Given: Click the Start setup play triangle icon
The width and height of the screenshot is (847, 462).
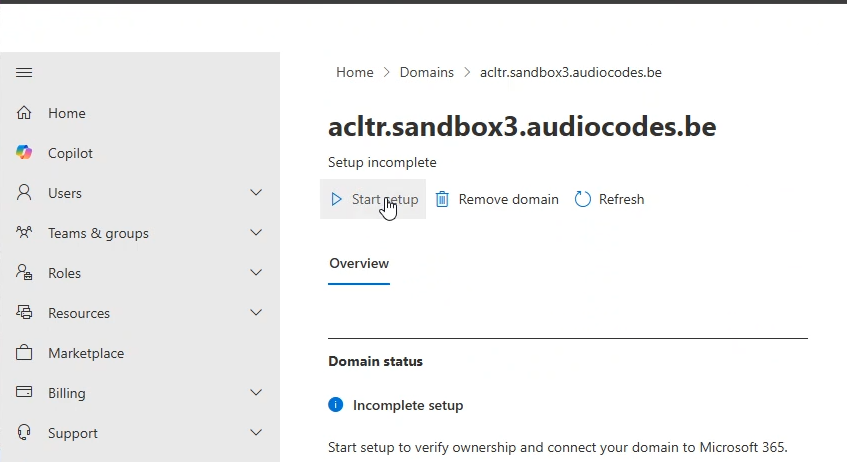Looking at the screenshot, I should tap(336, 199).
